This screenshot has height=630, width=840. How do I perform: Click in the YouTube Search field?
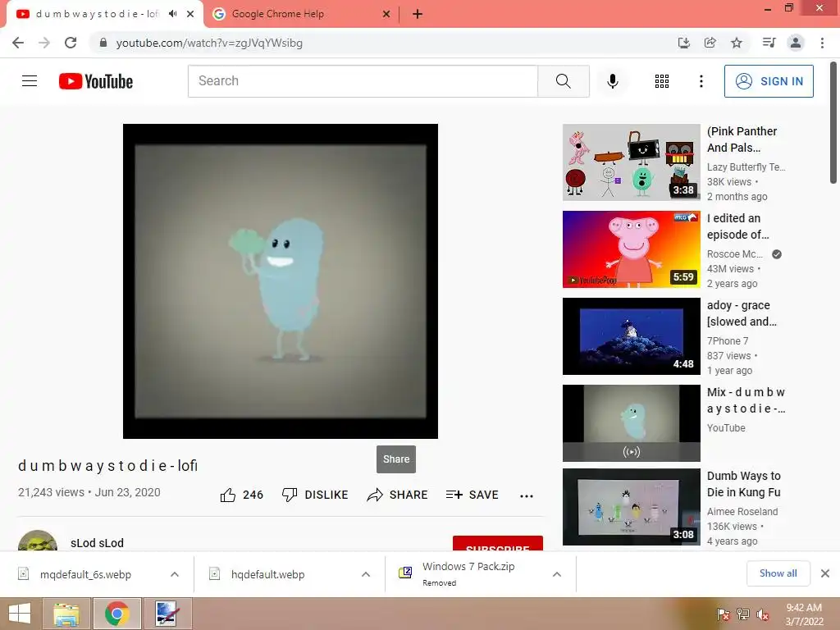pyautogui.click(x=363, y=81)
